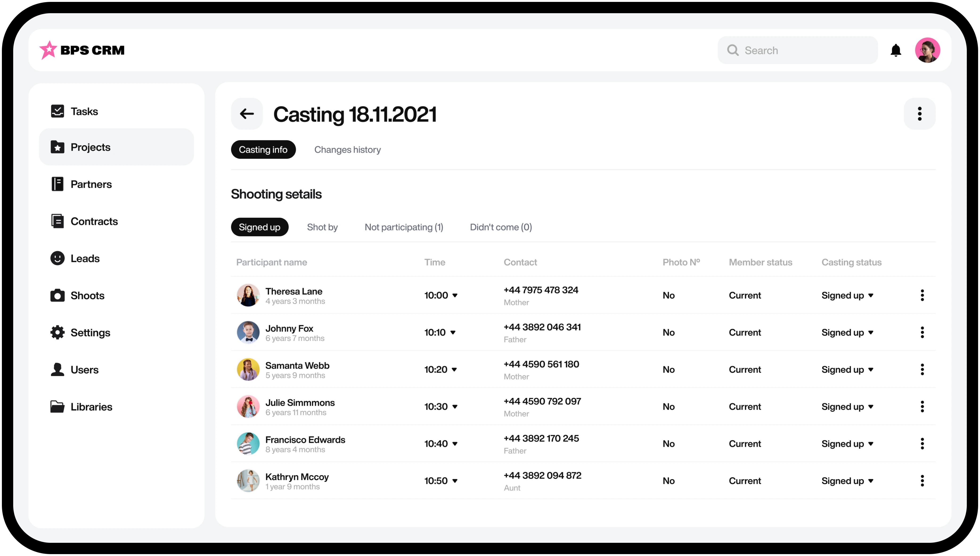Image resolution: width=980 pixels, height=556 pixels.
Task: Open Theresa Lane participant name
Action: [294, 291]
